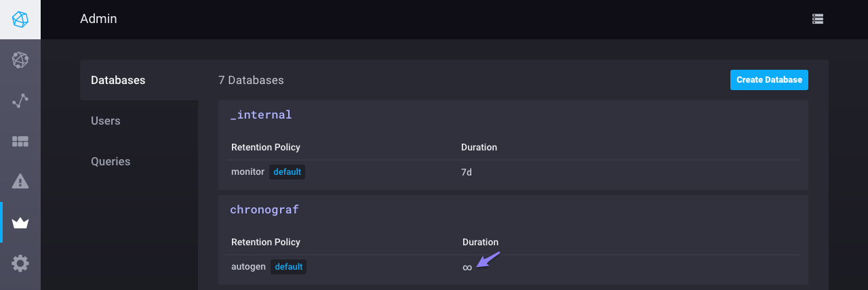This screenshot has width=868, height=290.
Task: Open the Queries tab
Action: point(111,161)
